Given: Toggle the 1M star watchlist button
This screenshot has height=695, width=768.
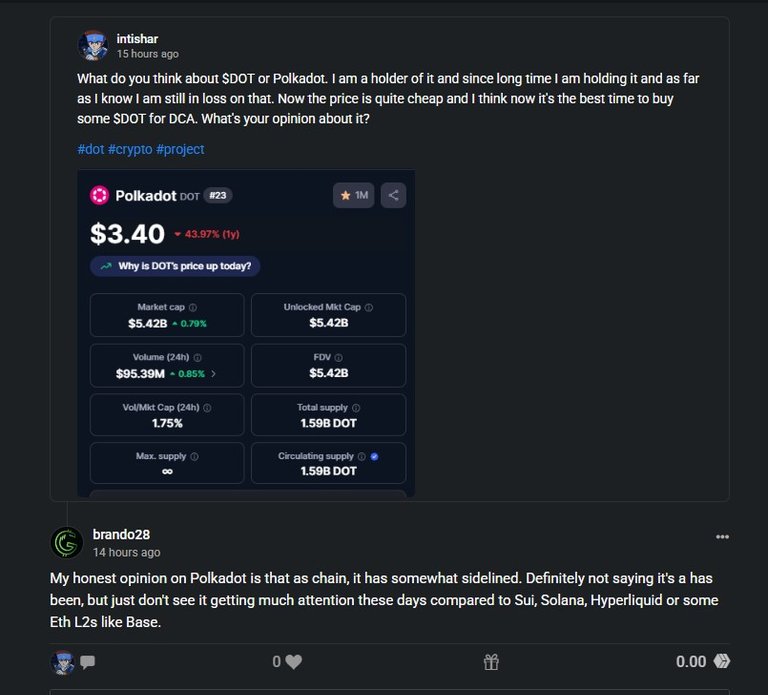Looking at the screenshot, I should pos(354,195).
